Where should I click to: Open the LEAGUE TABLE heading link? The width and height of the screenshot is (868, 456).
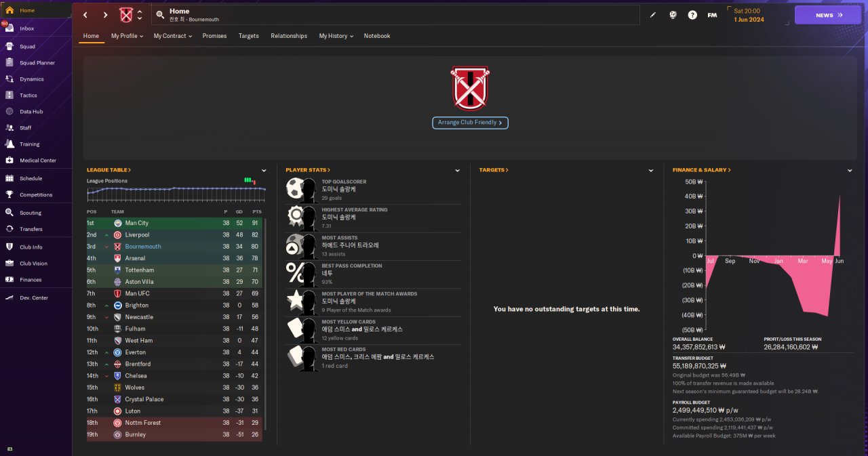pyautogui.click(x=108, y=170)
